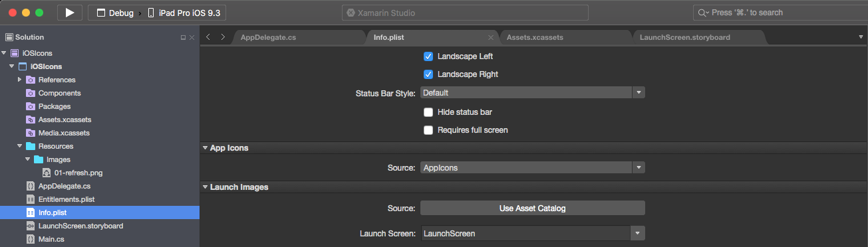Click the LaunchScreen.storyboard file icon

31,226
